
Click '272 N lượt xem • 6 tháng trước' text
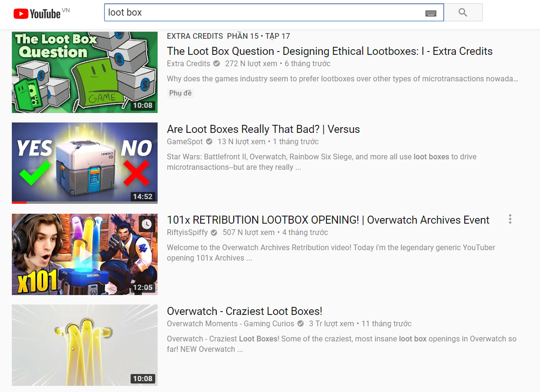click(278, 64)
